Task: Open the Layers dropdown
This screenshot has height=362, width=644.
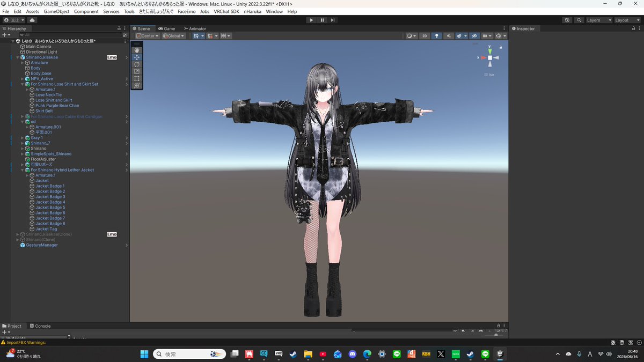Action: click(x=599, y=20)
